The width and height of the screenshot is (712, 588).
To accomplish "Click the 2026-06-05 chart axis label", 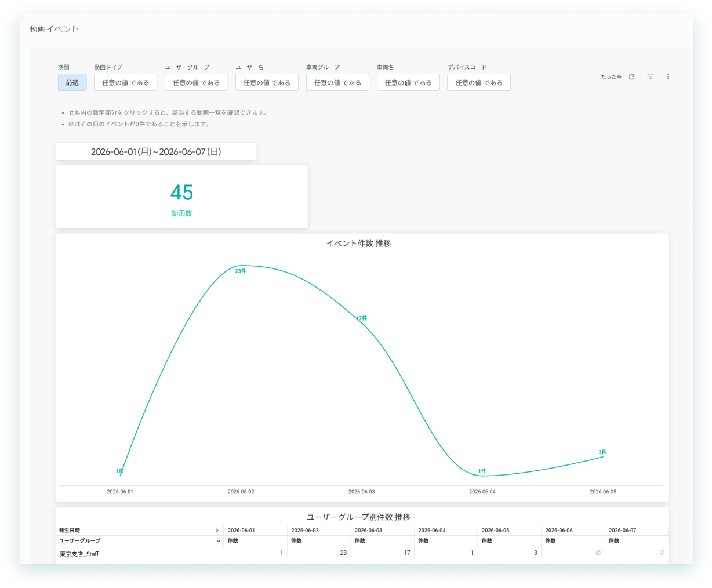I will pos(603,492).
